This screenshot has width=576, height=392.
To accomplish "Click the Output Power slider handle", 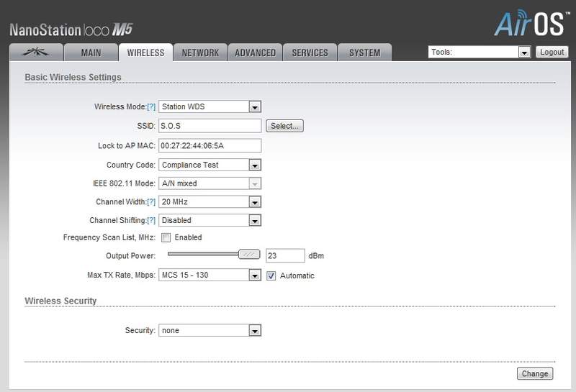I will click(249, 254).
